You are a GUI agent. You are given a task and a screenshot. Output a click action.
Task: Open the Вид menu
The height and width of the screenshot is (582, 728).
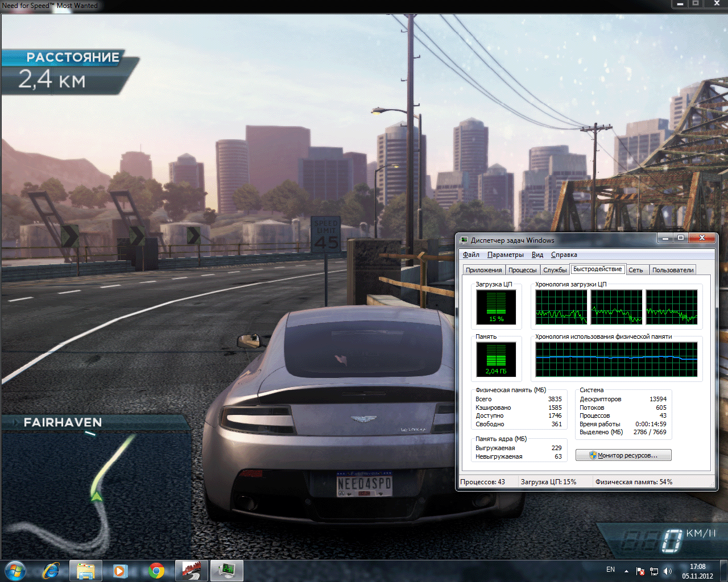[537, 255]
